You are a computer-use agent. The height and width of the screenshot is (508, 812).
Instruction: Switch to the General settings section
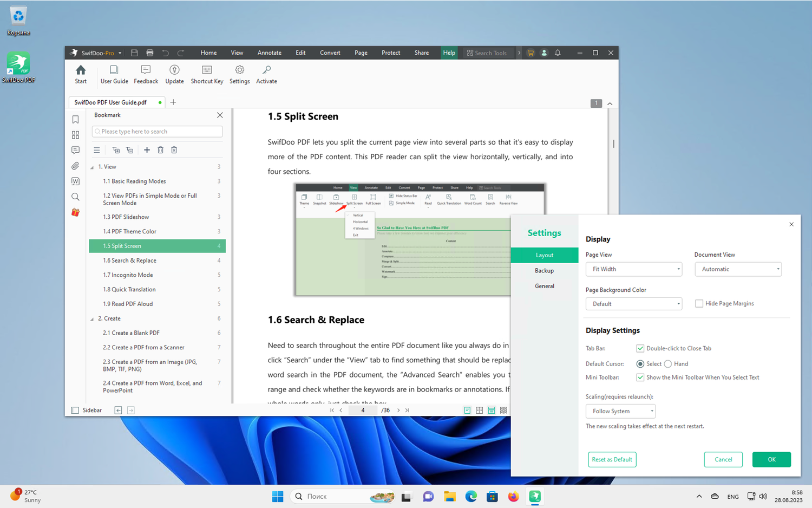point(545,286)
